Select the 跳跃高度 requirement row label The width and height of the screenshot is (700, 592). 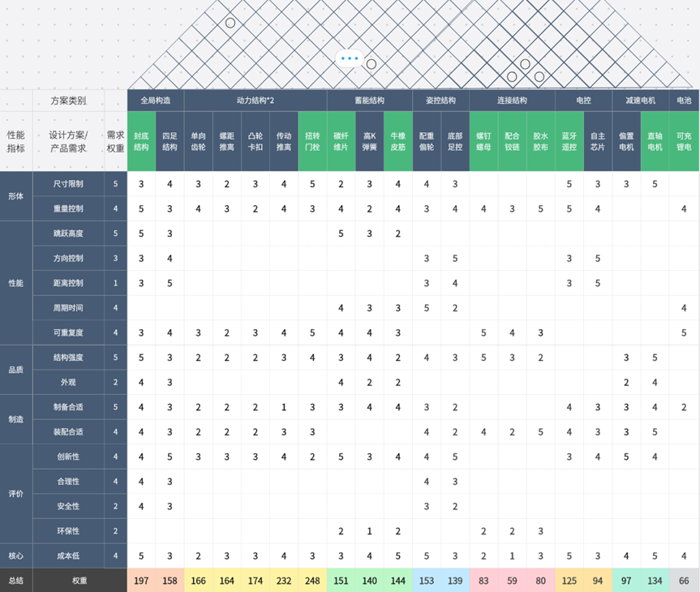(68, 234)
